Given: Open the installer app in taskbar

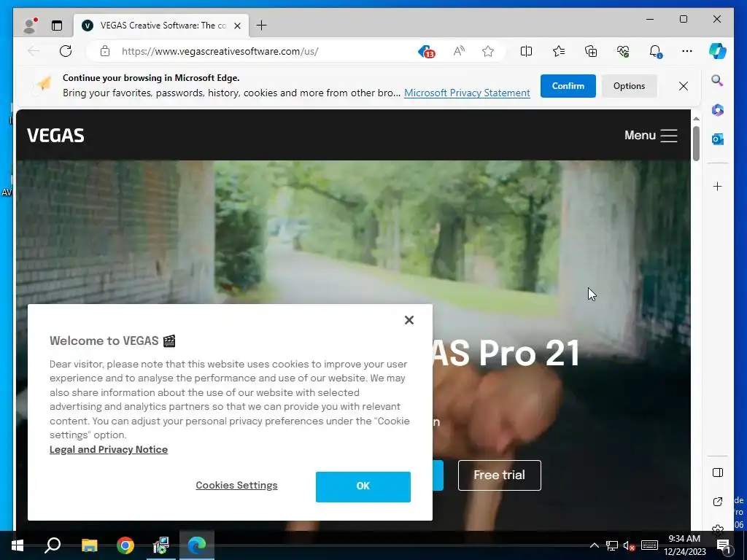Looking at the screenshot, I should pyautogui.click(x=161, y=545).
